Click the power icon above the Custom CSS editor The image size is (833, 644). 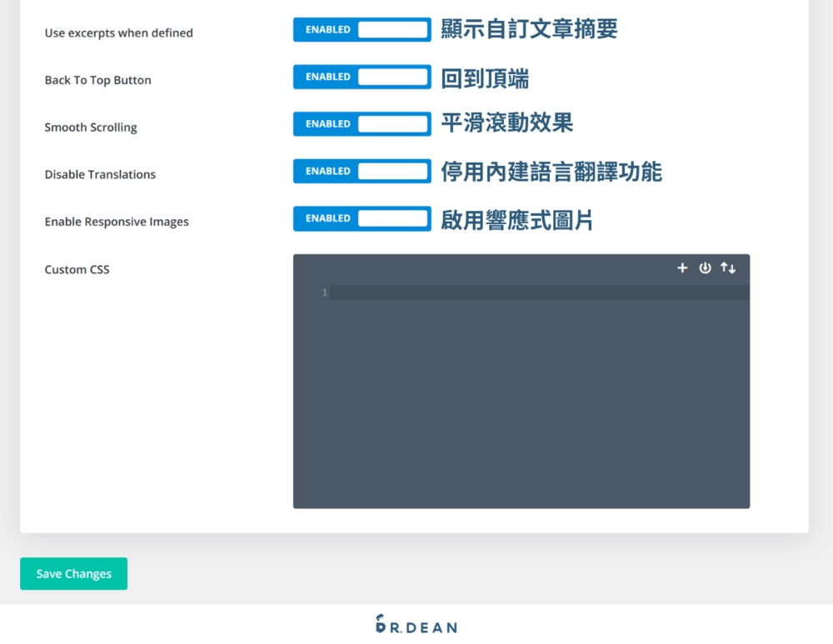click(706, 268)
